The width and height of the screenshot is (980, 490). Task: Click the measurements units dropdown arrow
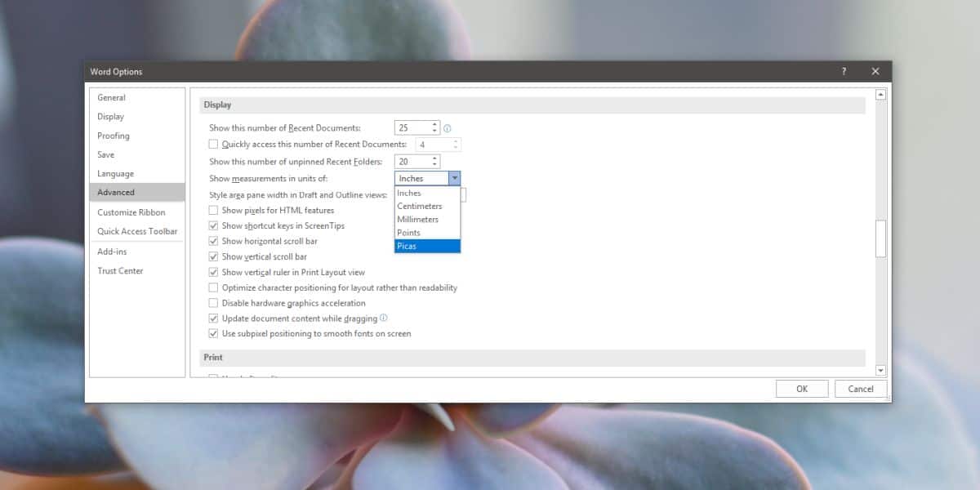pos(455,178)
